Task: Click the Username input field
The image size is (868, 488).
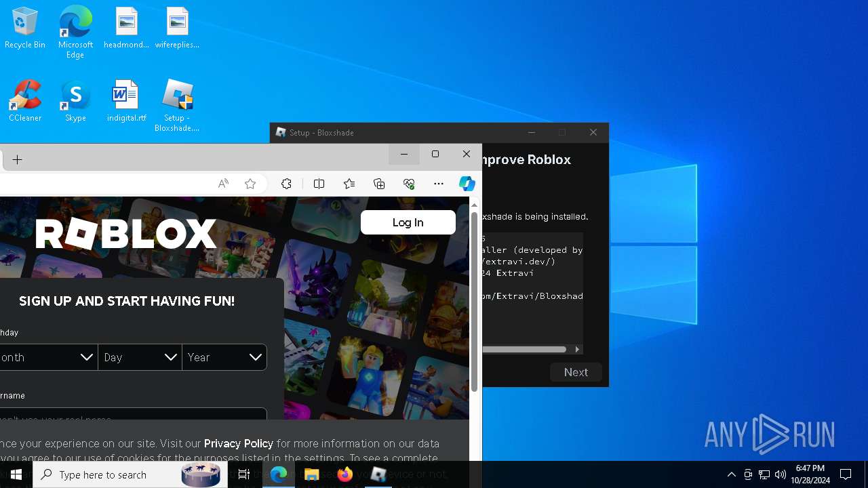Action: 133,414
